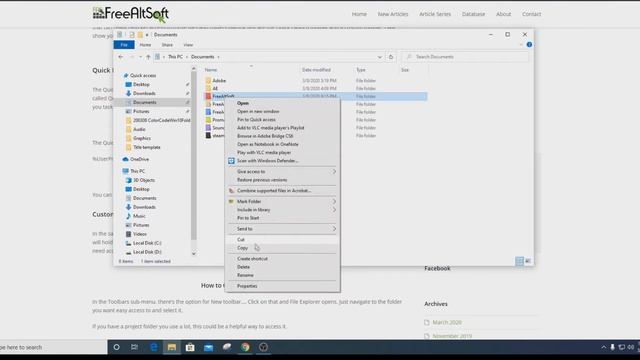Screen dimensions: 640x360
Task: Open Task View icon on taskbar
Action: (x=134, y=347)
